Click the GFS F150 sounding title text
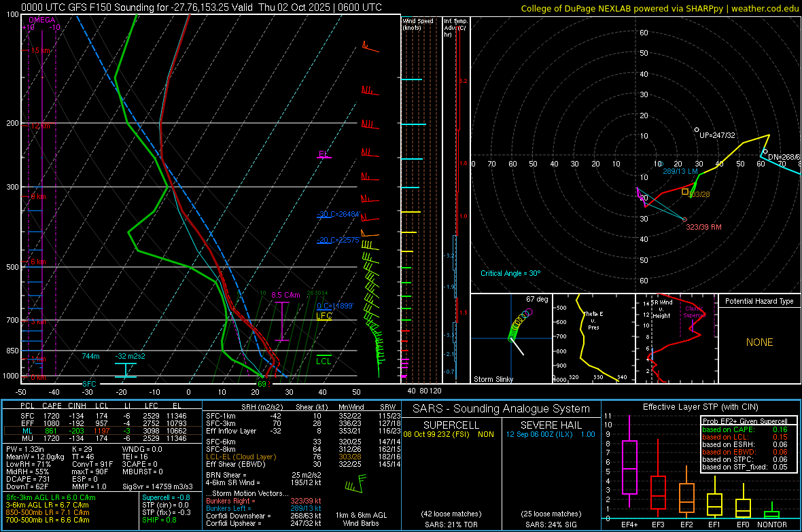Viewport: 802px width, 532px height. pos(202,7)
